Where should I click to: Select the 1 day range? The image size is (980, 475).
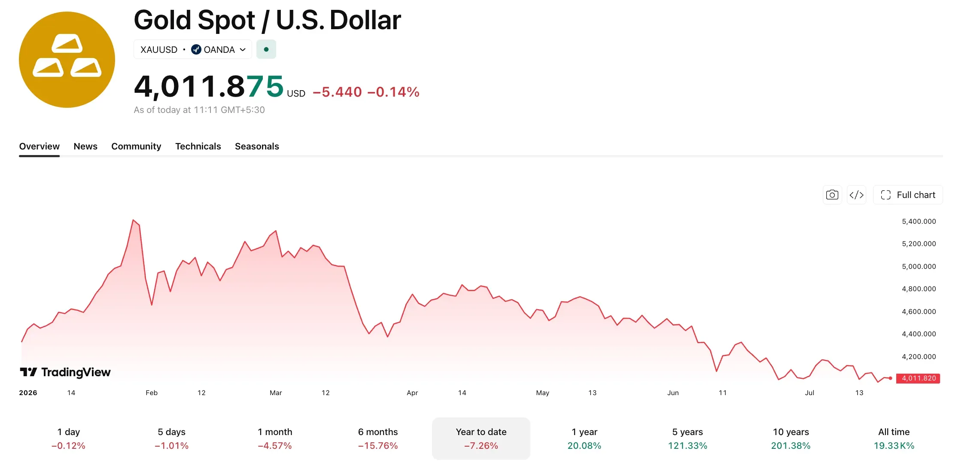pyautogui.click(x=69, y=438)
